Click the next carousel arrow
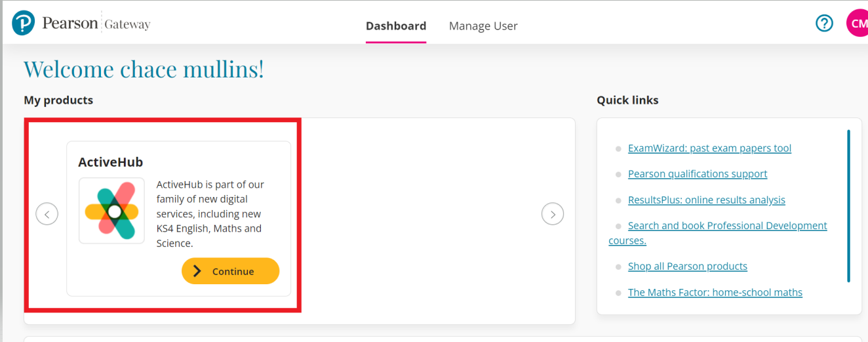 coord(553,214)
